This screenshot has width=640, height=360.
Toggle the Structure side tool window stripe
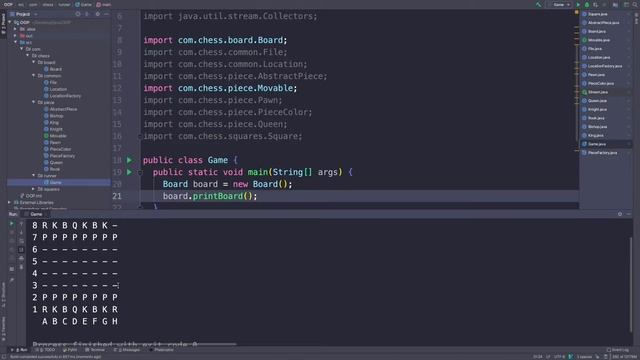(x=3, y=295)
